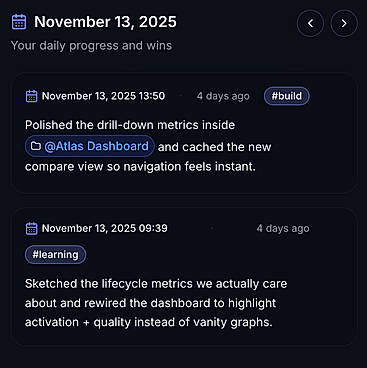Go to the previous day with left chevron
Viewport: 367px width, 368px height.
[x=310, y=23]
